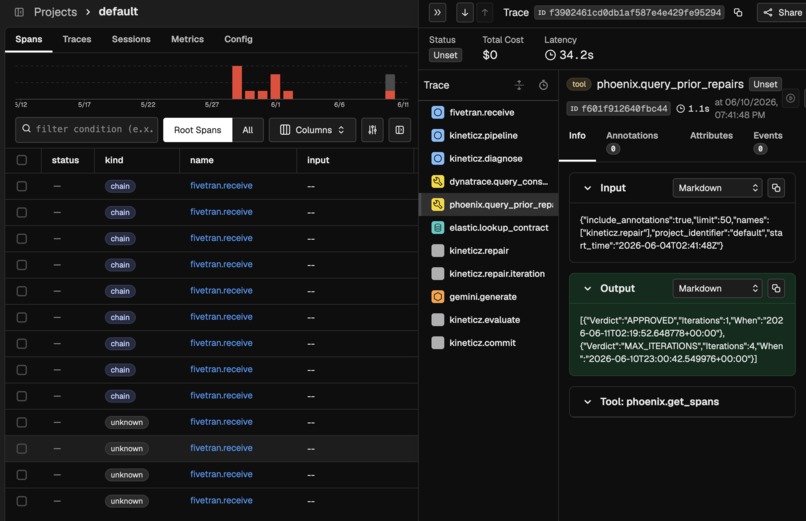Check the first unknown-kind row checkbox
The image size is (806, 521).
(x=22, y=422)
